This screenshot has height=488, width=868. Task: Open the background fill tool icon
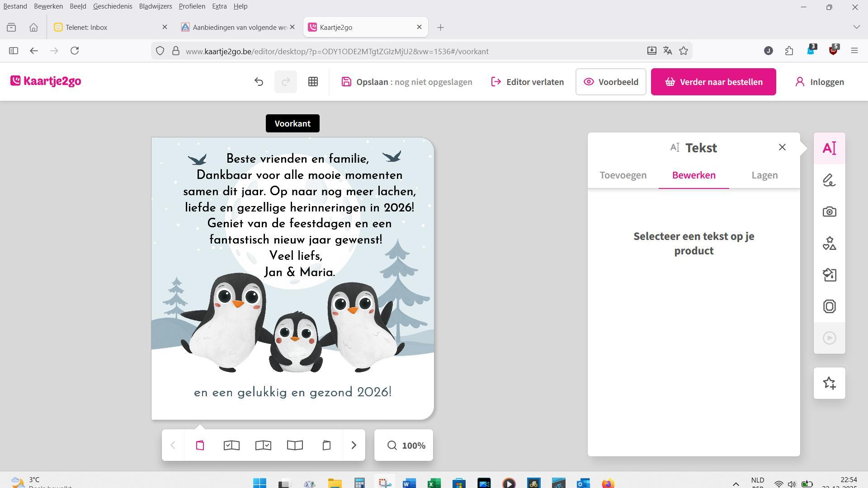click(829, 275)
